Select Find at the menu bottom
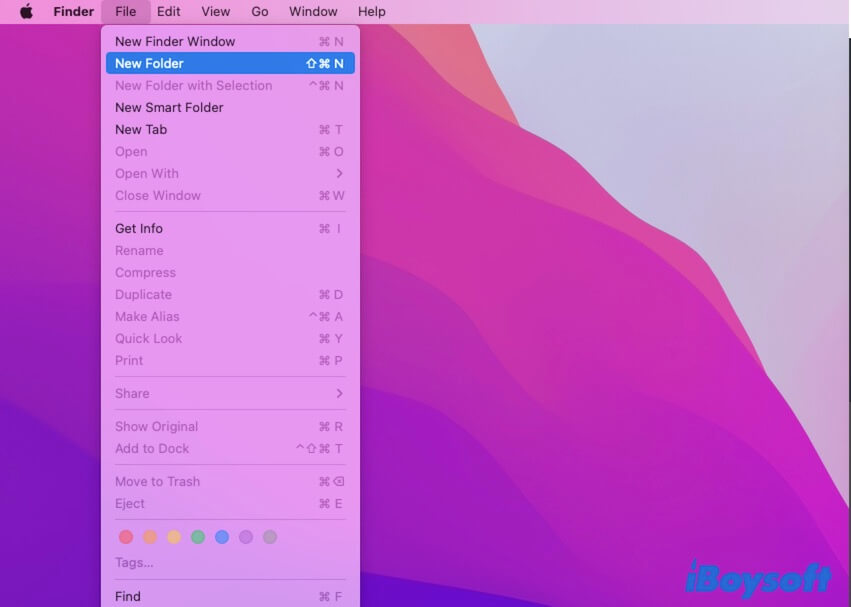Viewport: 851px width, 607px height. click(127, 595)
